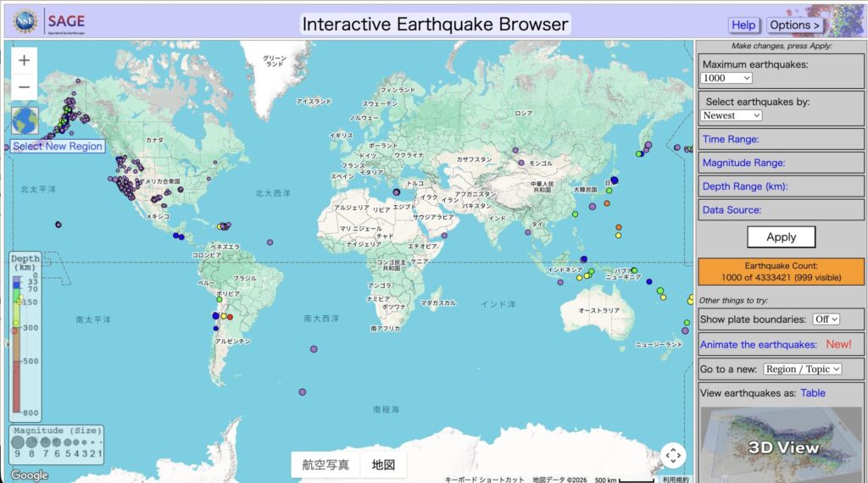Switch map to 地図 map view
This screenshot has width=868, height=483.
coord(383,464)
